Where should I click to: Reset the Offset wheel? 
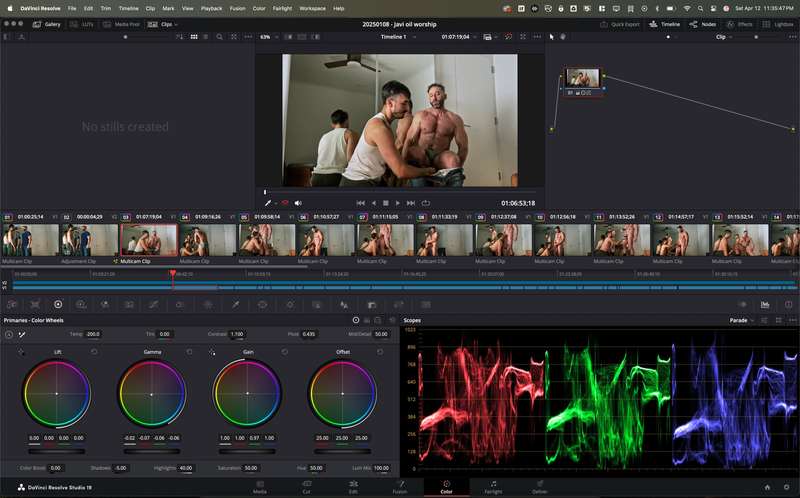click(380, 352)
